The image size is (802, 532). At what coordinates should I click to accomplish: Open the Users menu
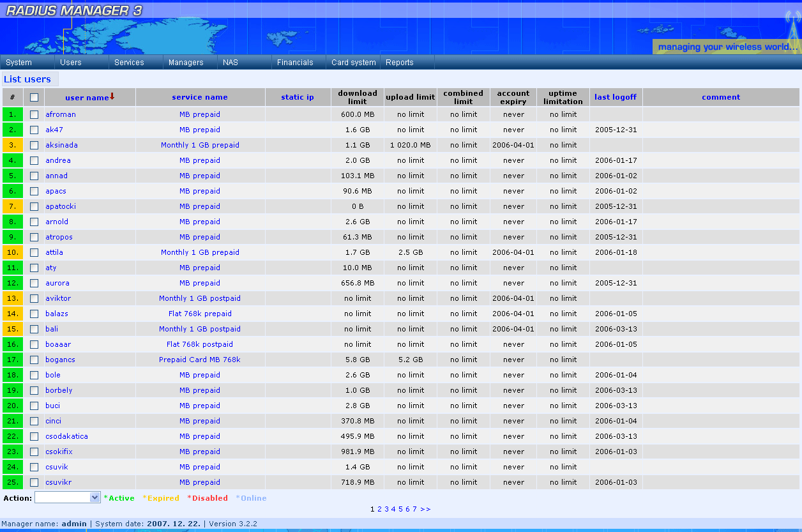69,63
